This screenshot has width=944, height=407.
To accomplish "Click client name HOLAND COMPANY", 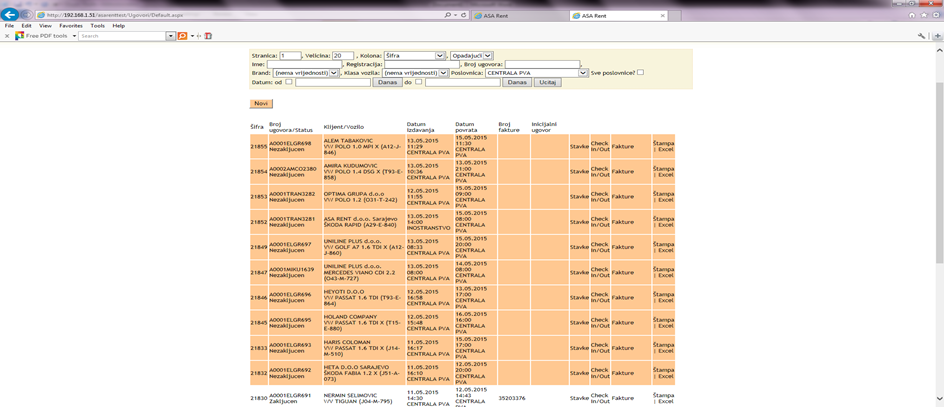I will 350,317.
